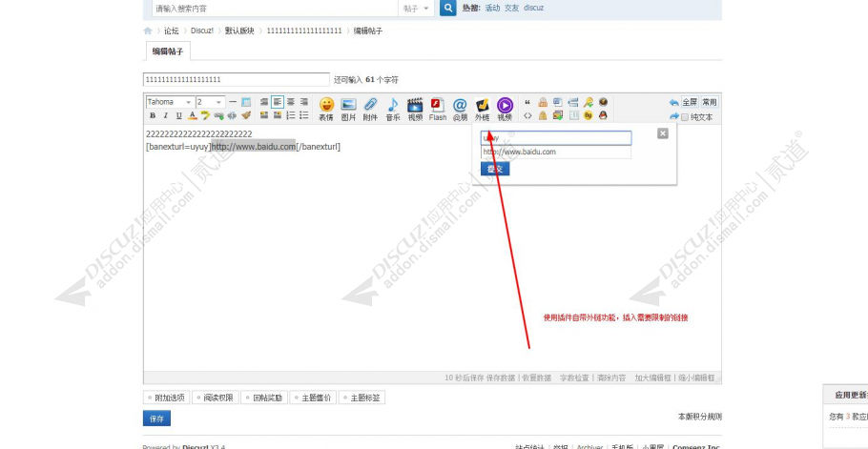Insert quote block icon

click(x=527, y=102)
